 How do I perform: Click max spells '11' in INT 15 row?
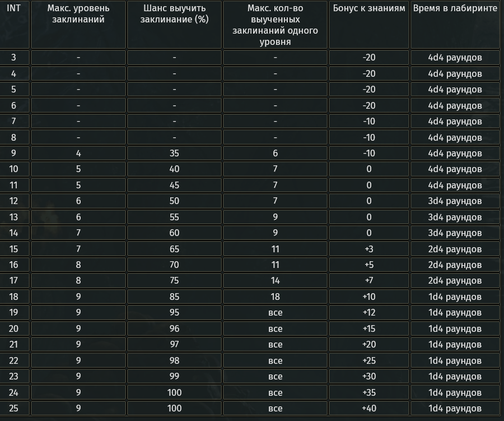[x=275, y=249]
